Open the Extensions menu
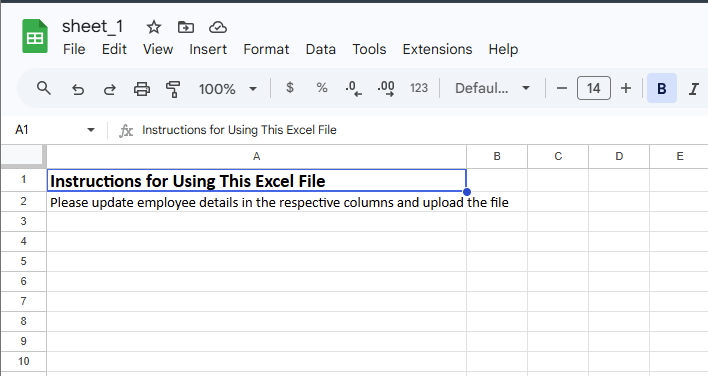 438,49
